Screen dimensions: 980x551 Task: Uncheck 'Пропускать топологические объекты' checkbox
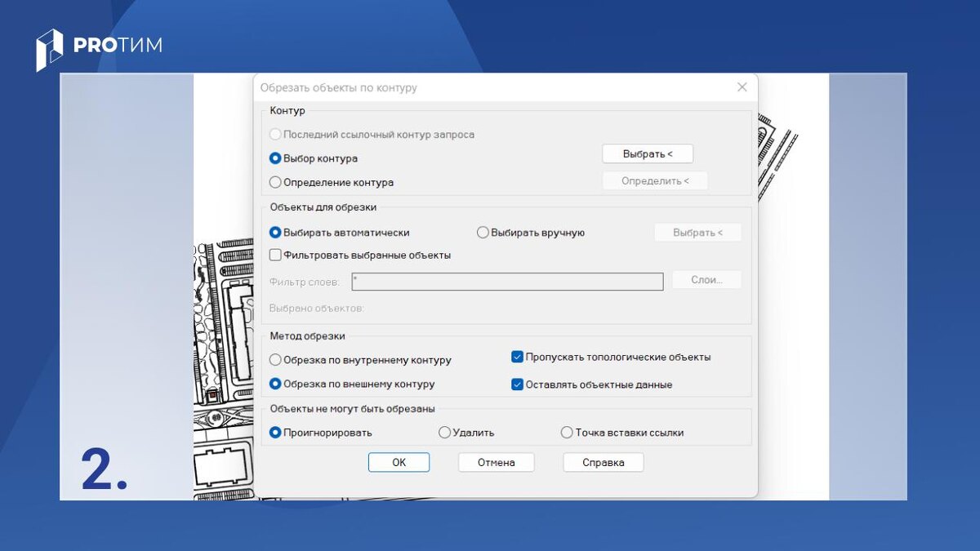click(x=517, y=357)
